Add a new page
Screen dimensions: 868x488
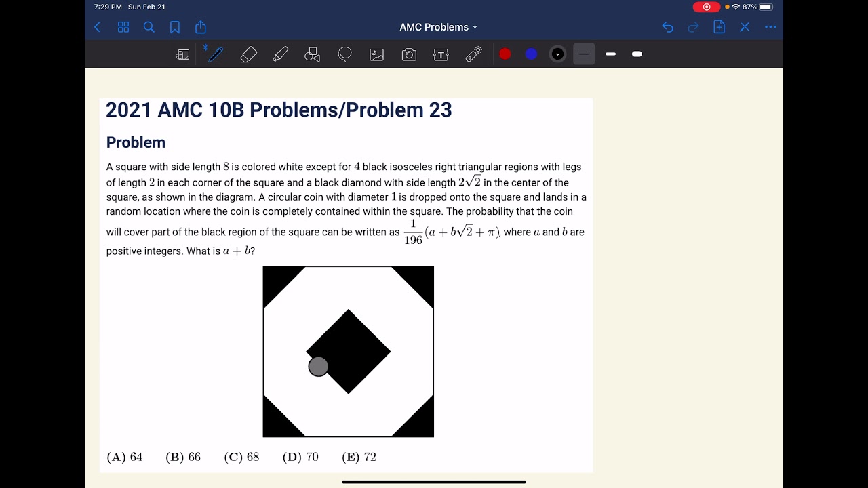click(x=719, y=27)
